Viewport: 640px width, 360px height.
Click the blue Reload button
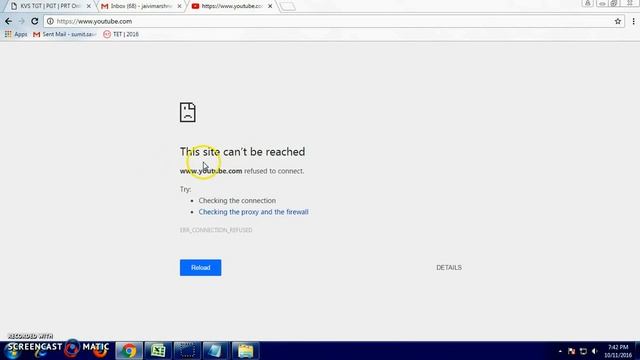[200, 268]
